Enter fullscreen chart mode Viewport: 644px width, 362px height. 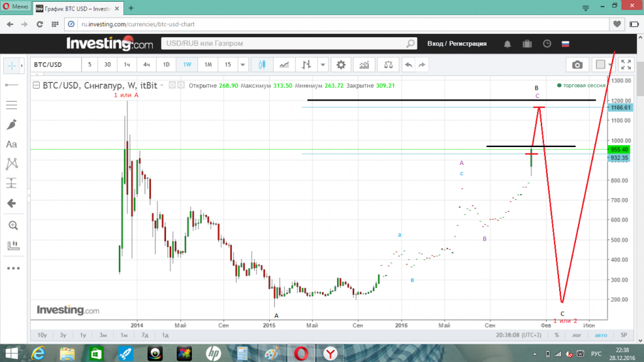tap(626, 64)
